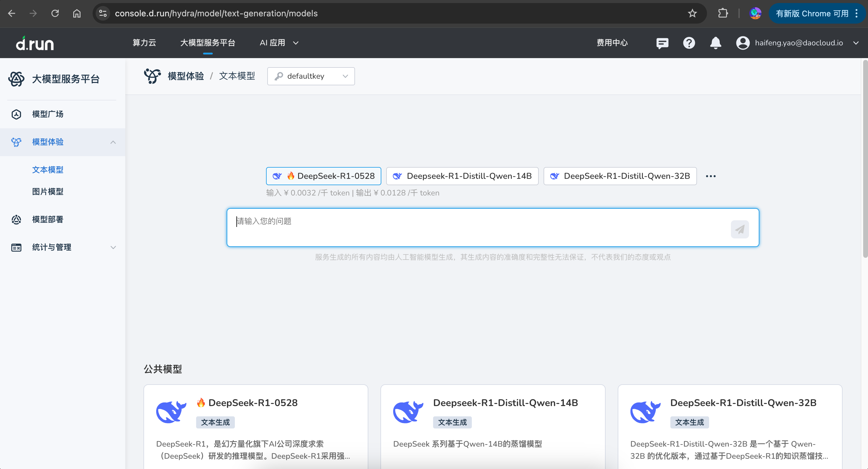Select 图片模型 in the sidebar

tap(48, 191)
